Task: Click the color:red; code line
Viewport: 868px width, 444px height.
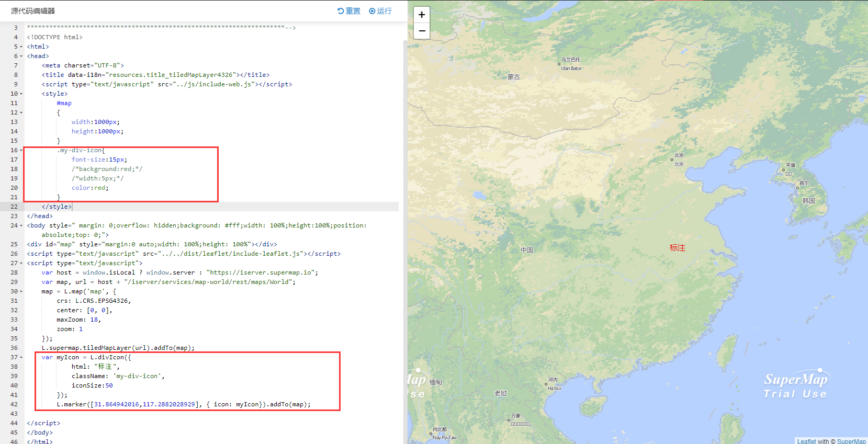Action: (90, 188)
